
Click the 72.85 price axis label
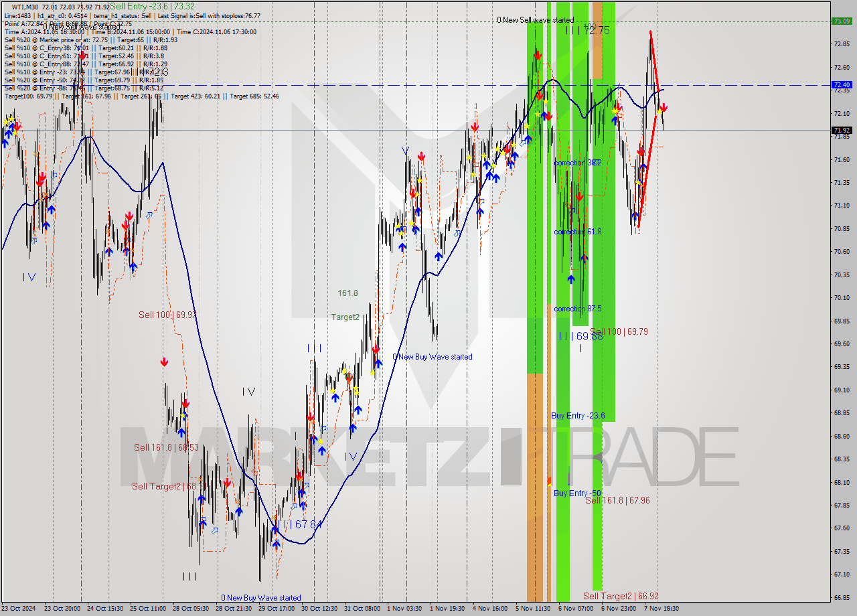pos(842,44)
